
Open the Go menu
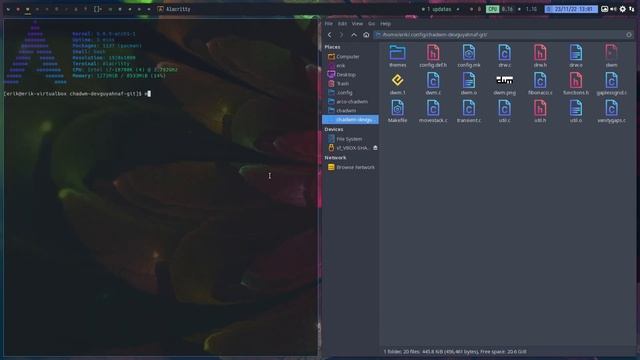pyautogui.click(x=371, y=24)
